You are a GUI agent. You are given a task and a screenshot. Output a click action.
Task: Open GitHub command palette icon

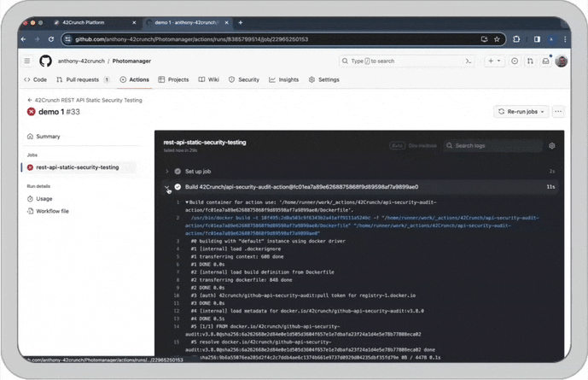point(469,61)
